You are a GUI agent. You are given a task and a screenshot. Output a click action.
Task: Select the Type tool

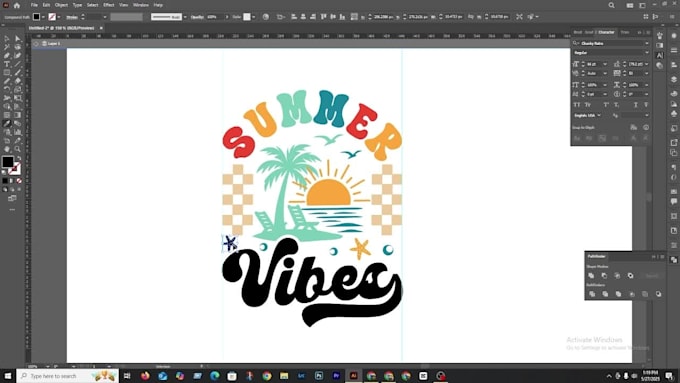(7, 64)
